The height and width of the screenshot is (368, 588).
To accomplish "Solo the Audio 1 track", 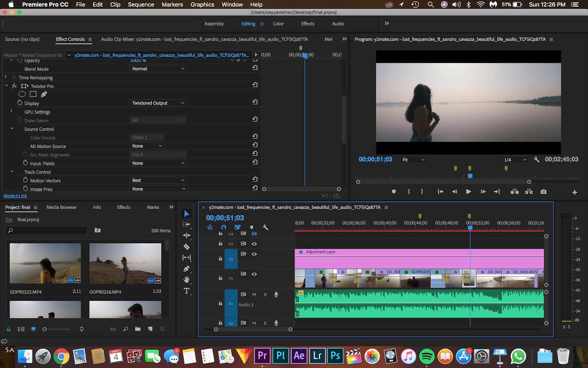I will 265,294.
